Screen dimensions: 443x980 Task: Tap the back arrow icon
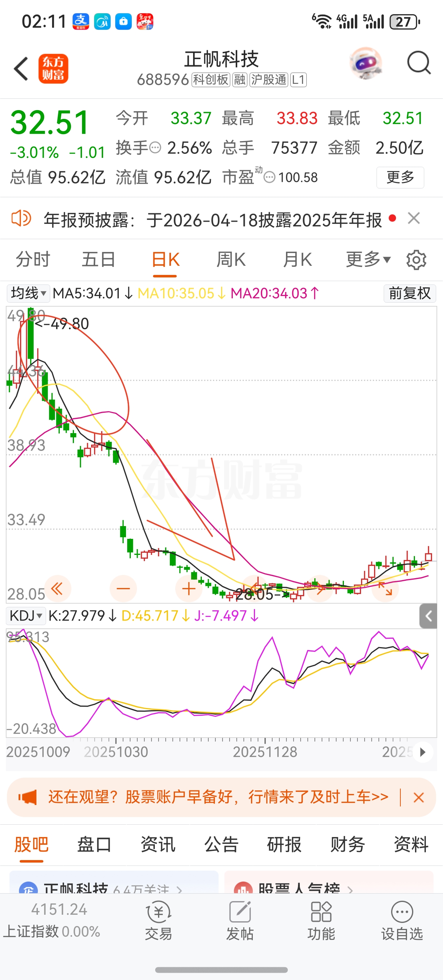point(21,69)
